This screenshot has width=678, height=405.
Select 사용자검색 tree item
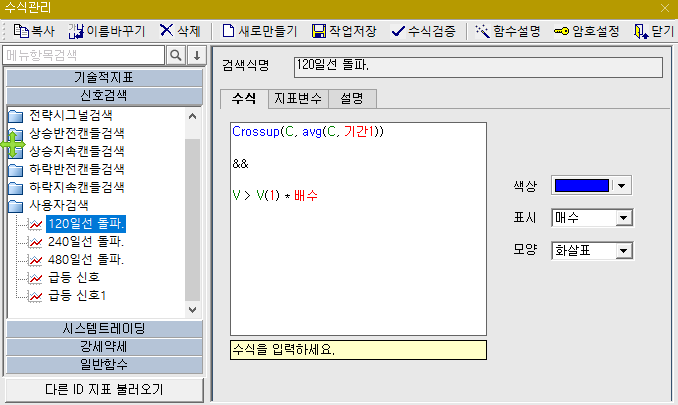click(59, 206)
